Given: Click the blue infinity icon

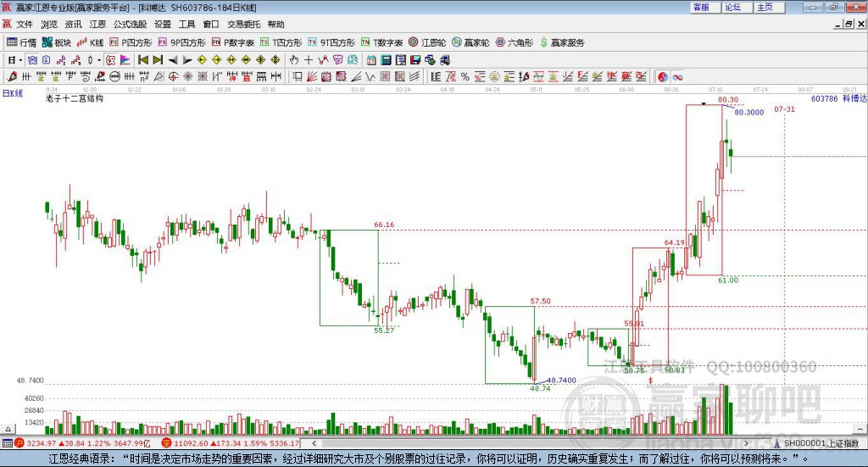Looking at the screenshot, I should [x=677, y=77].
